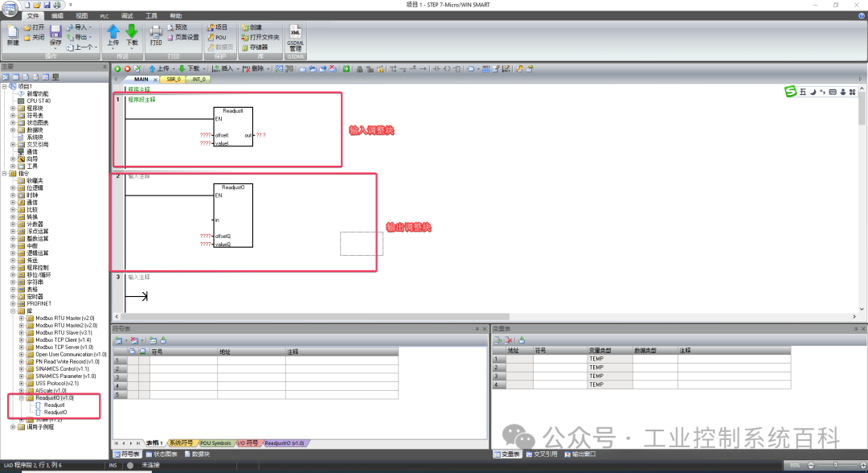Click the application orb button top-left
The height and width of the screenshot is (473, 868).
10,9
